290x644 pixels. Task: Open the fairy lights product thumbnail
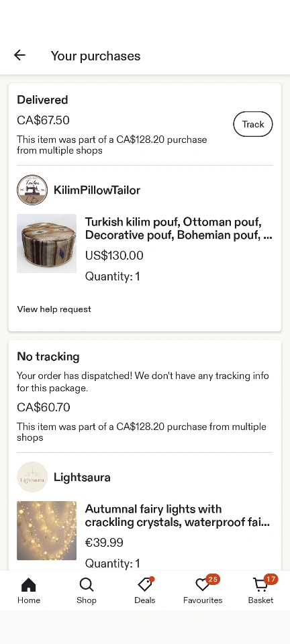(46, 530)
